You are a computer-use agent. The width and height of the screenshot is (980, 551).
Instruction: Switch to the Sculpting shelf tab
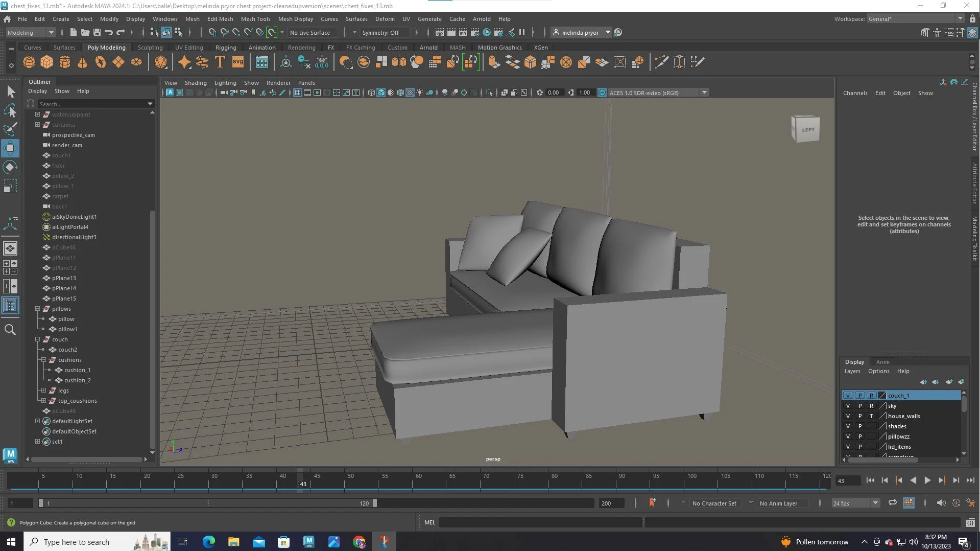[x=150, y=48]
